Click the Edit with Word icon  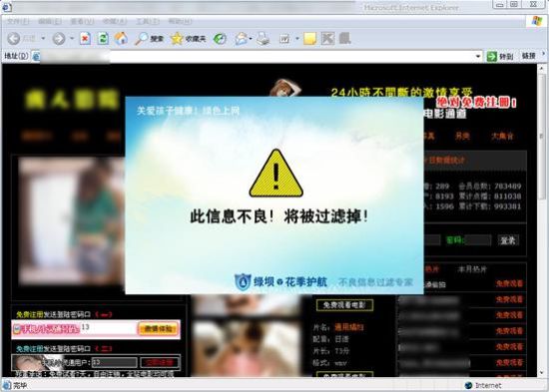(x=284, y=39)
